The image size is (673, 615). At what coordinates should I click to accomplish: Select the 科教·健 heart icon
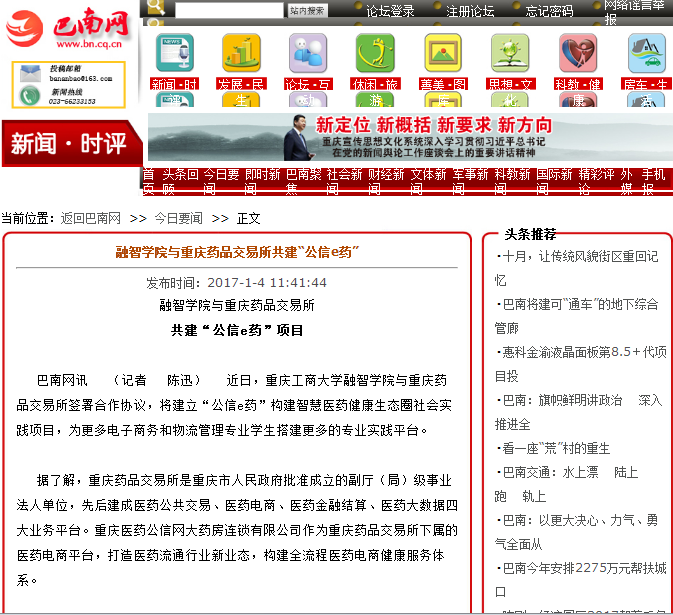(x=578, y=53)
